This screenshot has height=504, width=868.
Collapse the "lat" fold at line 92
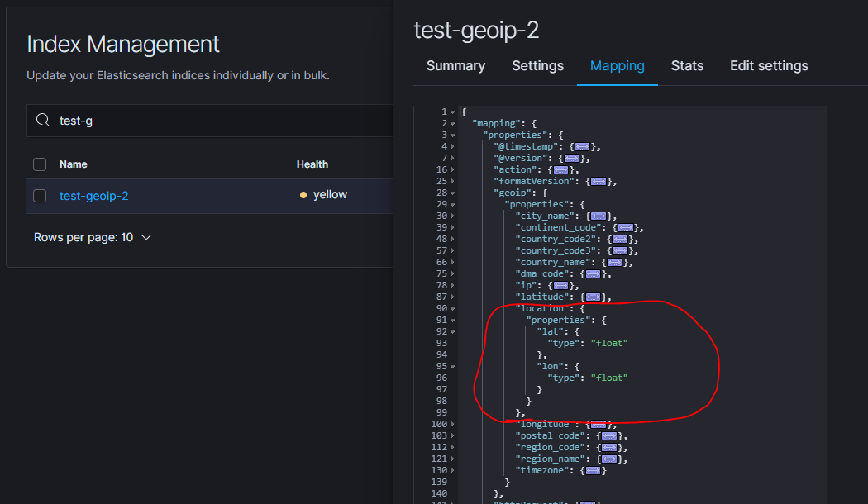tap(452, 332)
